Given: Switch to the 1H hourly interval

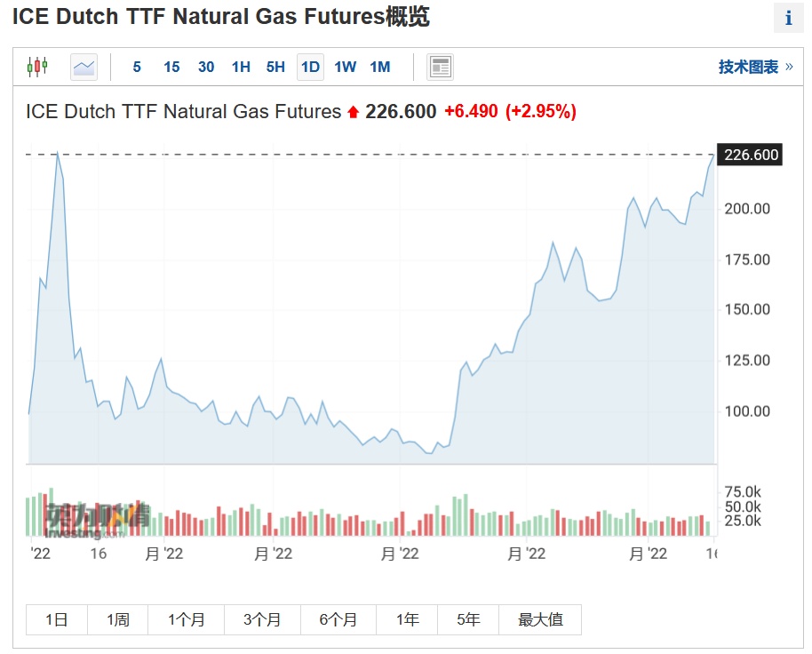Looking at the screenshot, I should tap(241, 67).
